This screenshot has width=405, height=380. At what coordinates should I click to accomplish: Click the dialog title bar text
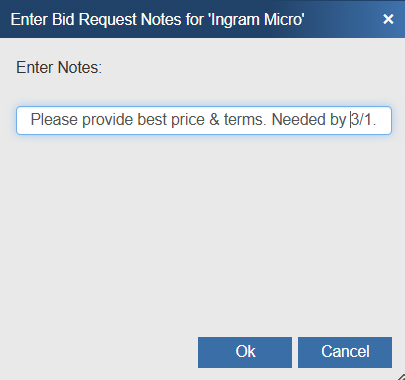pos(157,19)
